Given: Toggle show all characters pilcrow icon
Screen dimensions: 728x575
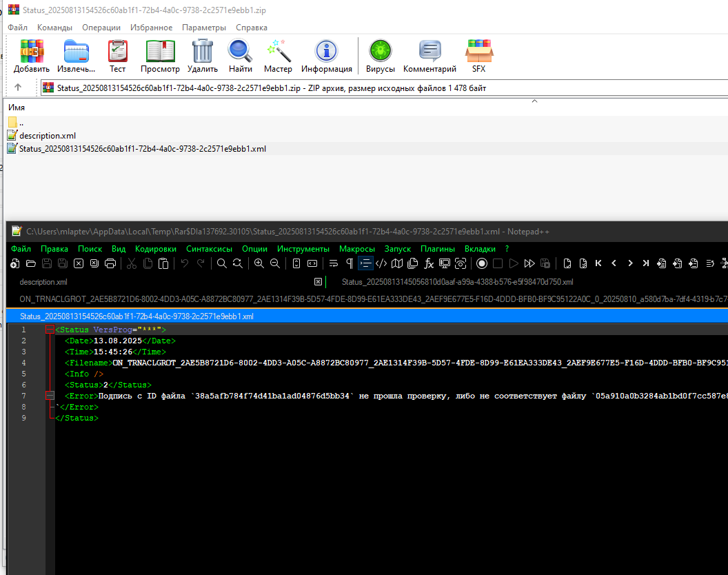Looking at the screenshot, I should 350,264.
